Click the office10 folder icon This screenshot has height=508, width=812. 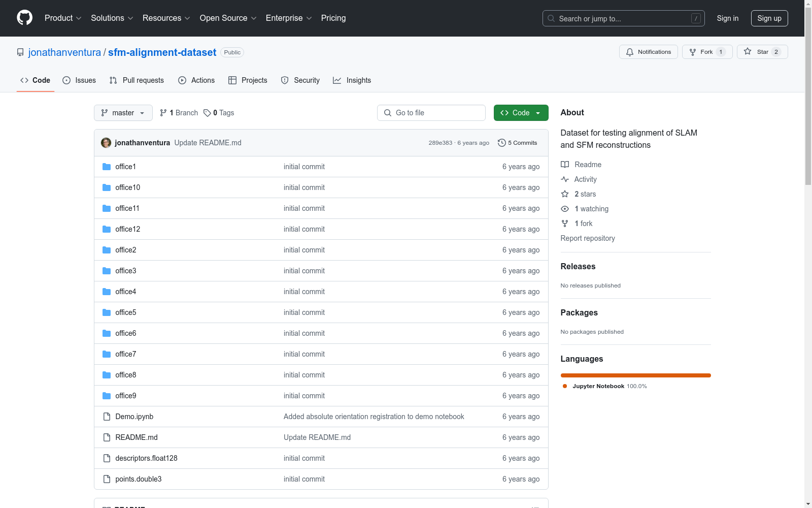pyautogui.click(x=107, y=187)
